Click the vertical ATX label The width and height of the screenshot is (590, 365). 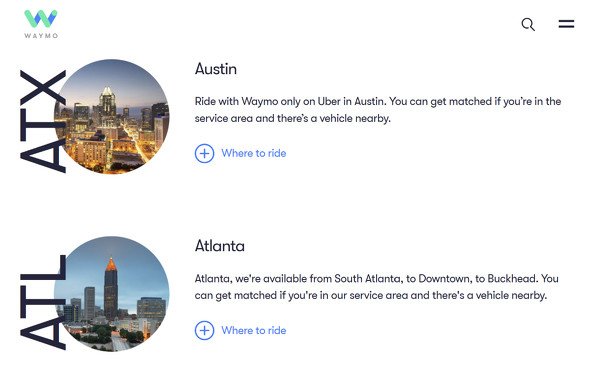(43, 121)
